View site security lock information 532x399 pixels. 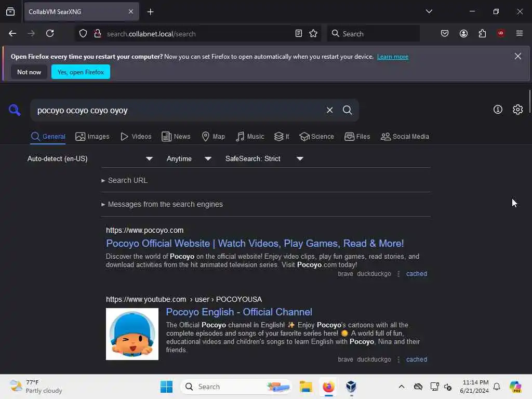coord(97,34)
